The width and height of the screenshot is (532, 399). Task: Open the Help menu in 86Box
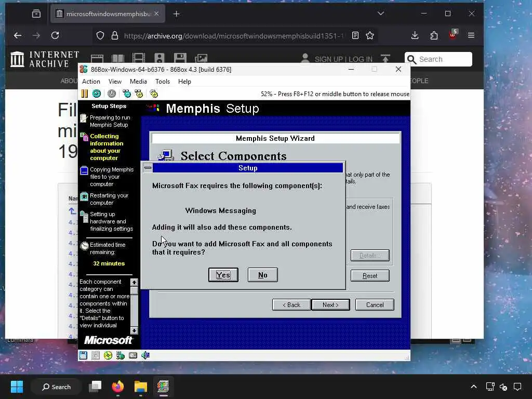[184, 82]
